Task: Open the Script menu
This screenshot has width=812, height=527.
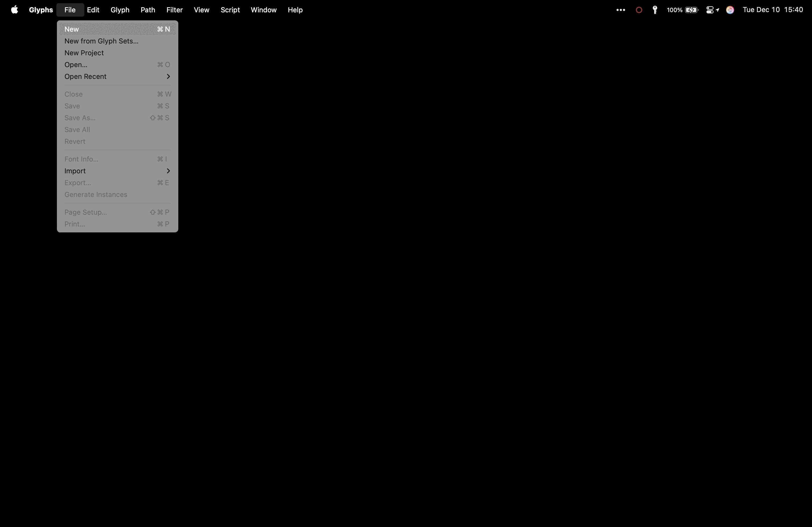Action: [230, 10]
